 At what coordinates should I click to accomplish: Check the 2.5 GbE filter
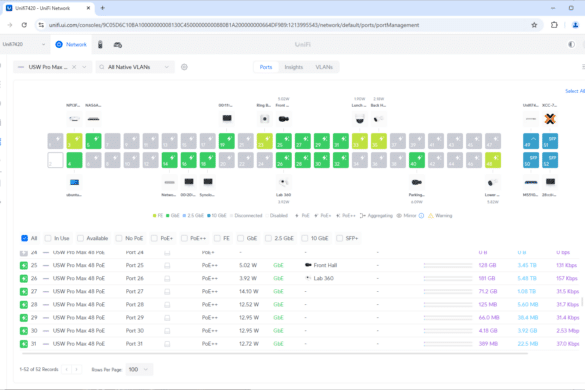click(x=268, y=238)
